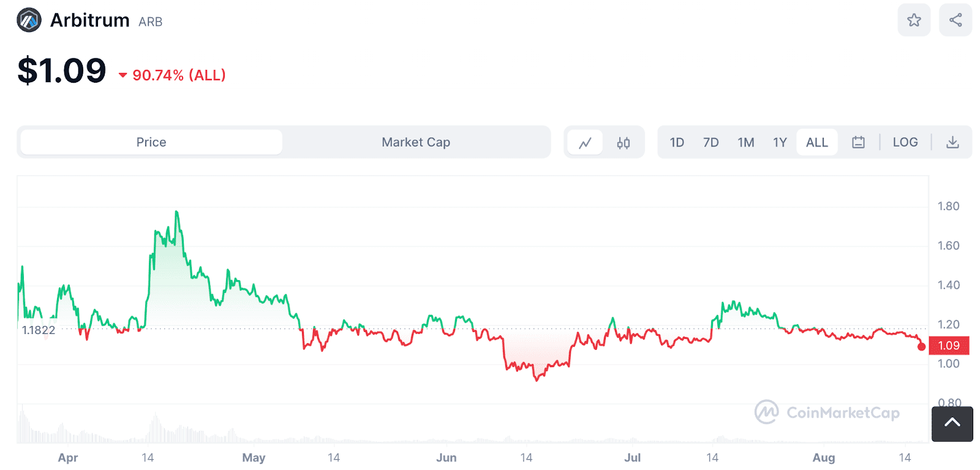Click the Aug x-axis label

(824, 458)
